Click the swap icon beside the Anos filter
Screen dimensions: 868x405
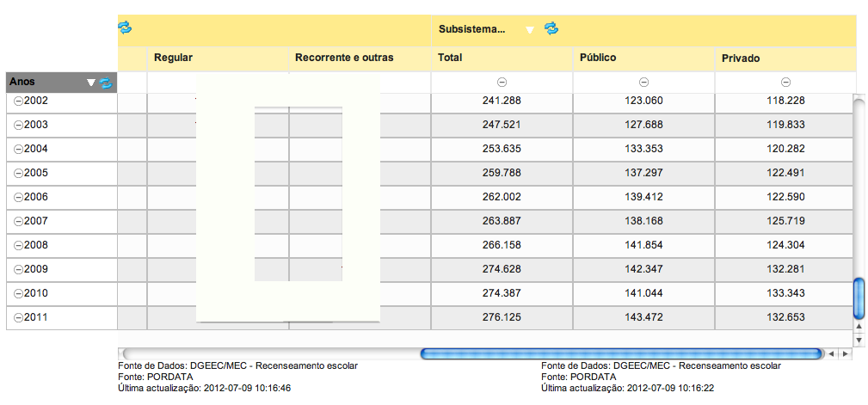click(106, 83)
